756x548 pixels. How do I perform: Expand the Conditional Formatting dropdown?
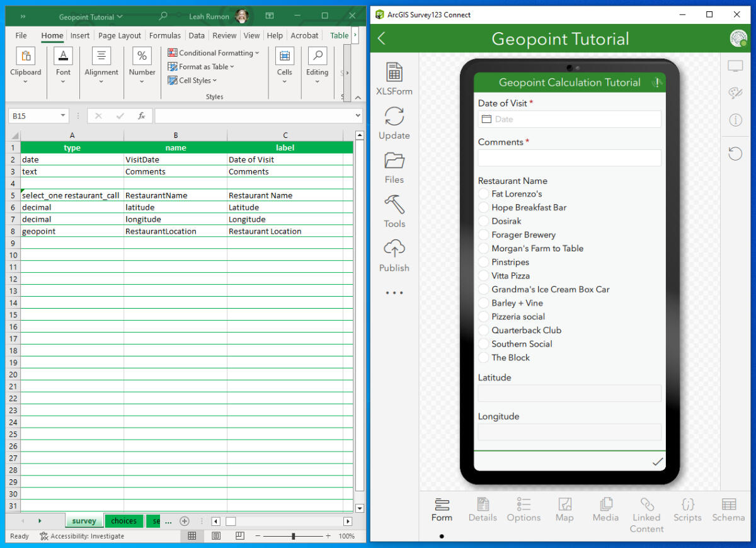(x=214, y=53)
